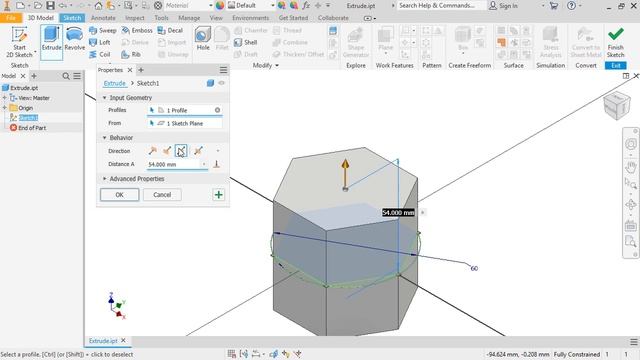This screenshot has width=640, height=360.
Task: Collapse the Behavior section
Action: coord(104,138)
